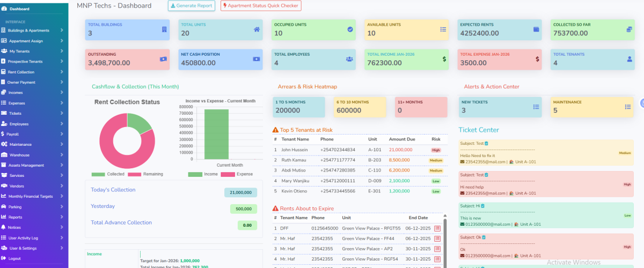Click the check icon beside Subject: Ok ticket

[x=484, y=237]
